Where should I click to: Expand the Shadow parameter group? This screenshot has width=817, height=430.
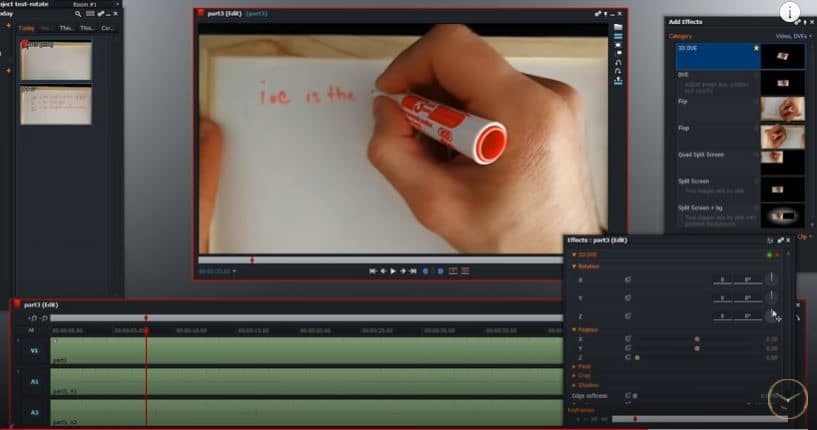pos(574,385)
